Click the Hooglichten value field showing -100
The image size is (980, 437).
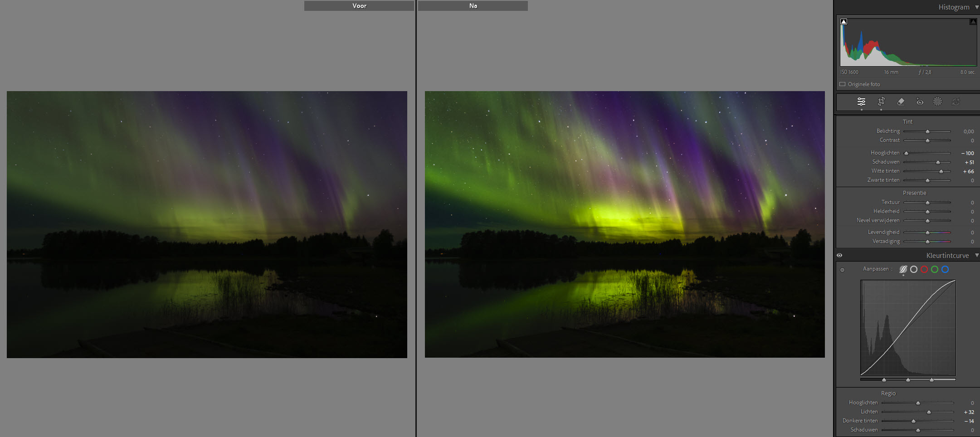[x=968, y=153]
